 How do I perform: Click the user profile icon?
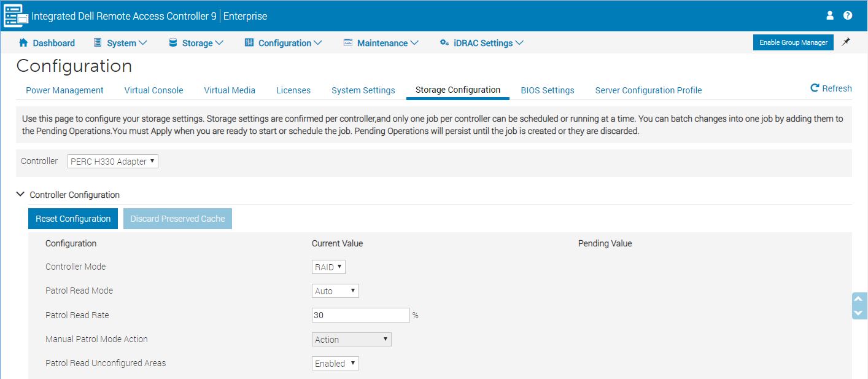[x=830, y=15]
